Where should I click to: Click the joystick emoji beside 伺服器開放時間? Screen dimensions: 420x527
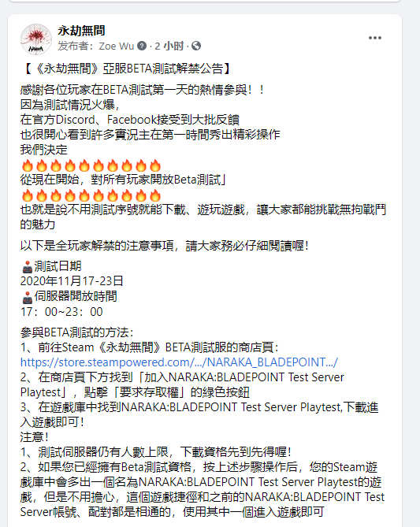click(x=27, y=297)
